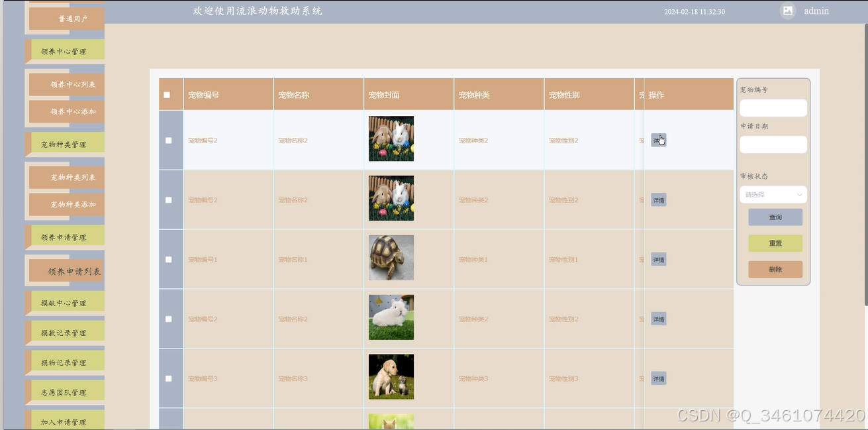Screen dimensions: 868x430
Task: Open 详情 in the white rabbit row
Action: 659,319
